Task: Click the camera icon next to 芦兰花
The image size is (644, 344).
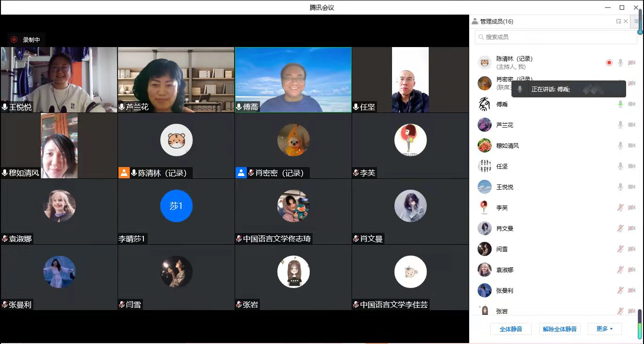Action: (x=631, y=125)
